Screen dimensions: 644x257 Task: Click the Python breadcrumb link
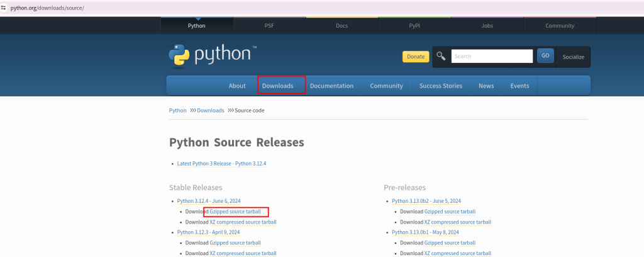177,110
